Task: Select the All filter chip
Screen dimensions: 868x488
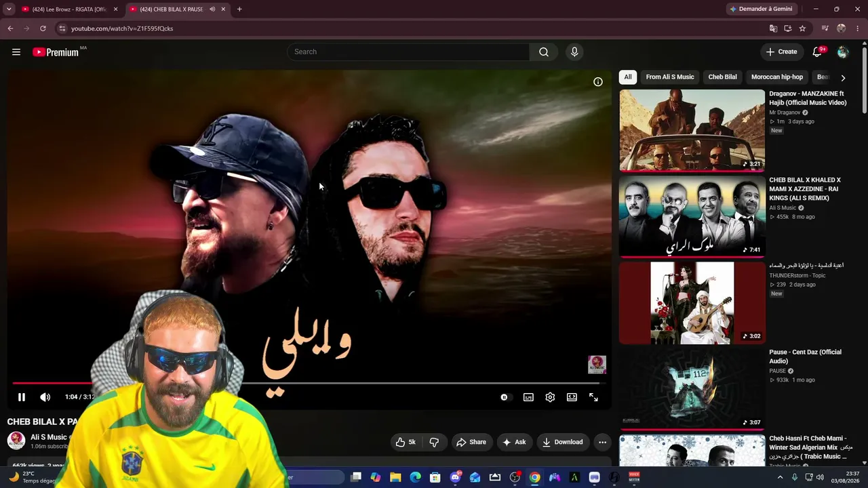Action: click(628, 77)
